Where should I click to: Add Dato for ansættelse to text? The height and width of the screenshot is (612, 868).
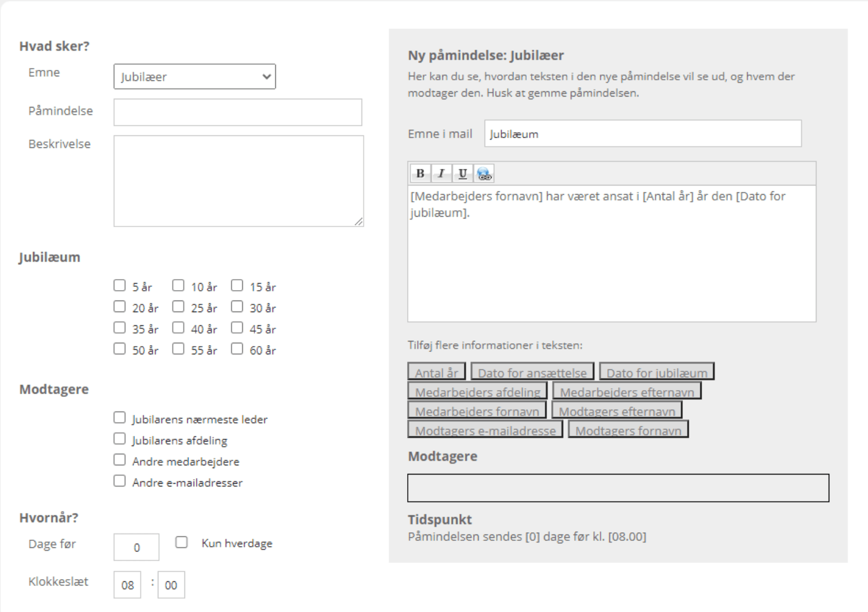[532, 372]
